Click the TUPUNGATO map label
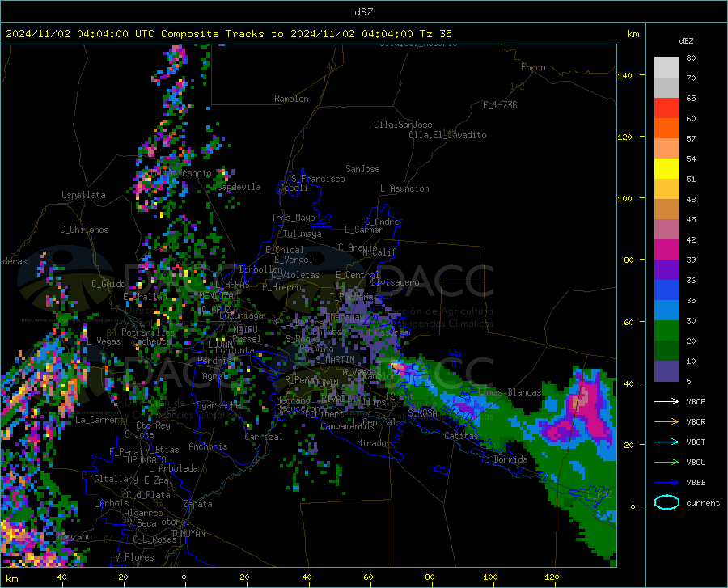The width and height of the screenshot is (728, 588). (x=145, y=460)
